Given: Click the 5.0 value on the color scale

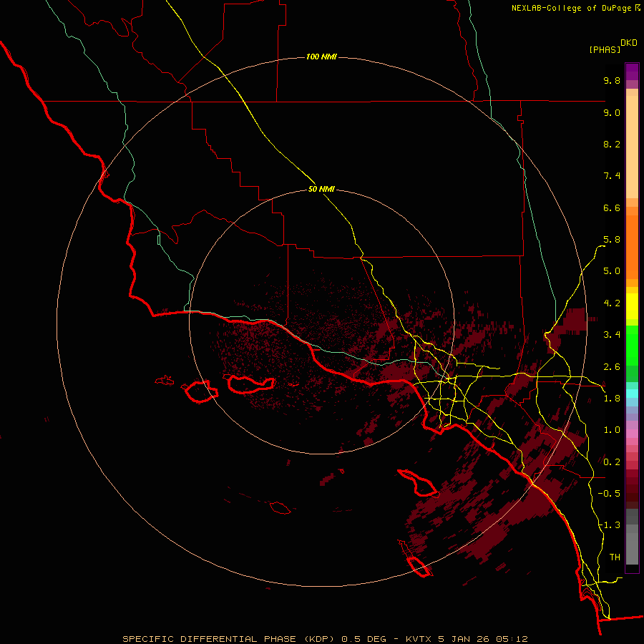Looking at the screenshot, I should coord(612,271).
